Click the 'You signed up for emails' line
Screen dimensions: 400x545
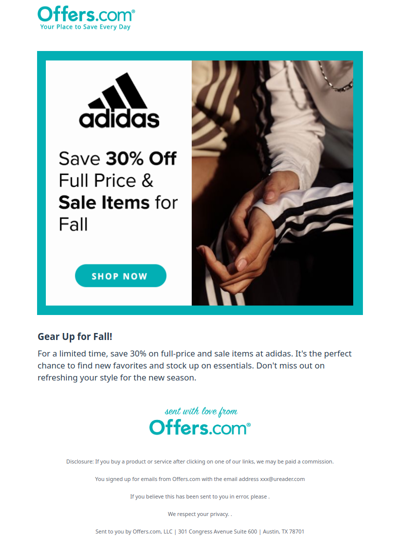(200, 479)
